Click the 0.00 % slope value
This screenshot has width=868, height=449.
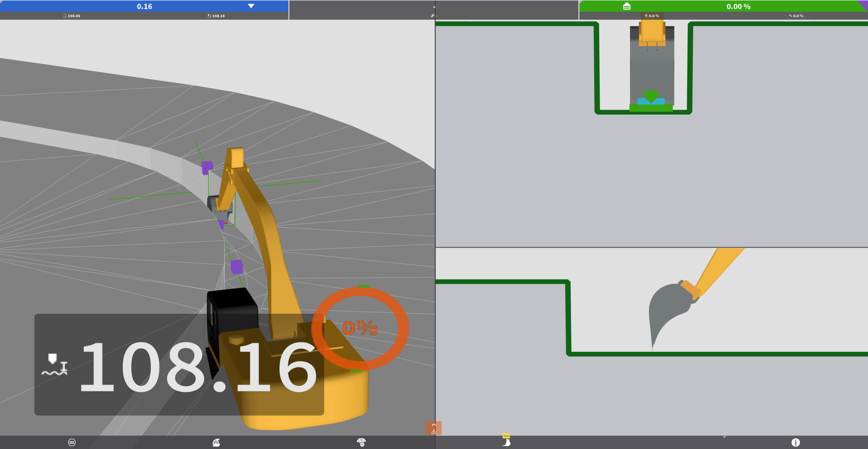[x=738, y=6]
